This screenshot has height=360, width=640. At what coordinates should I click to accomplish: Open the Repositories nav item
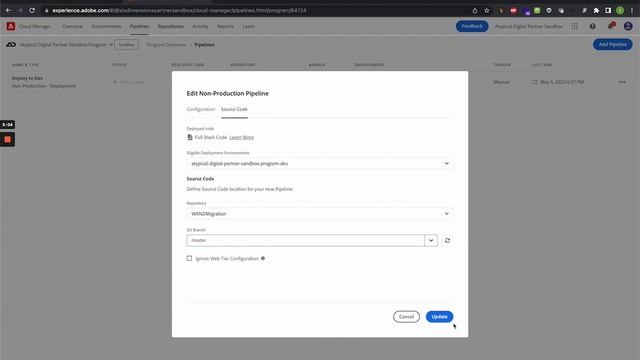point(170,26)
